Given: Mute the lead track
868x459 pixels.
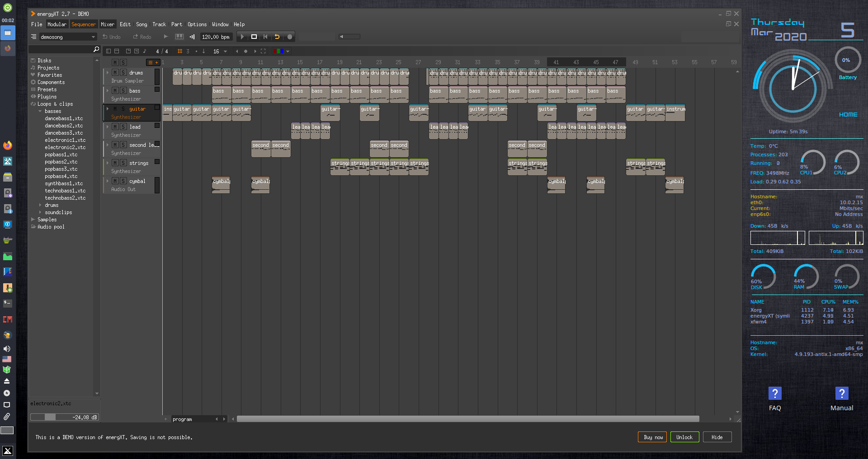Looking at the screenshot, I should (x=115, y=127).
